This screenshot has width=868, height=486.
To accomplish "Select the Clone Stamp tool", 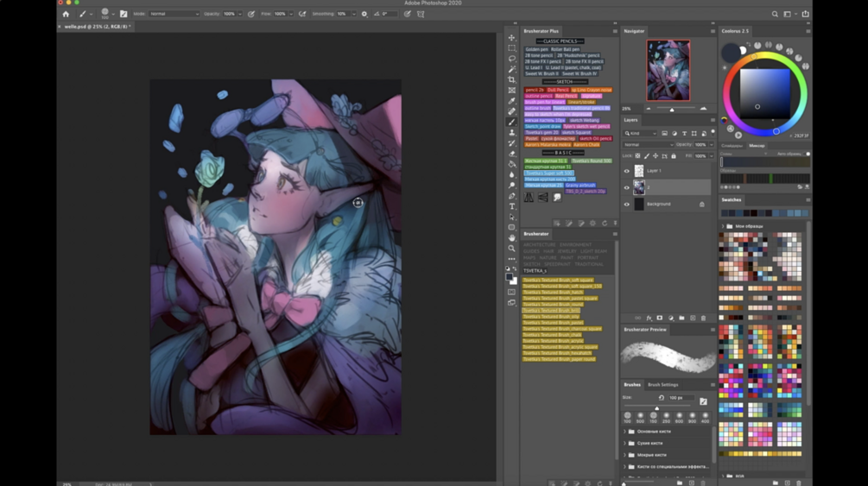I will pos(511,132).
